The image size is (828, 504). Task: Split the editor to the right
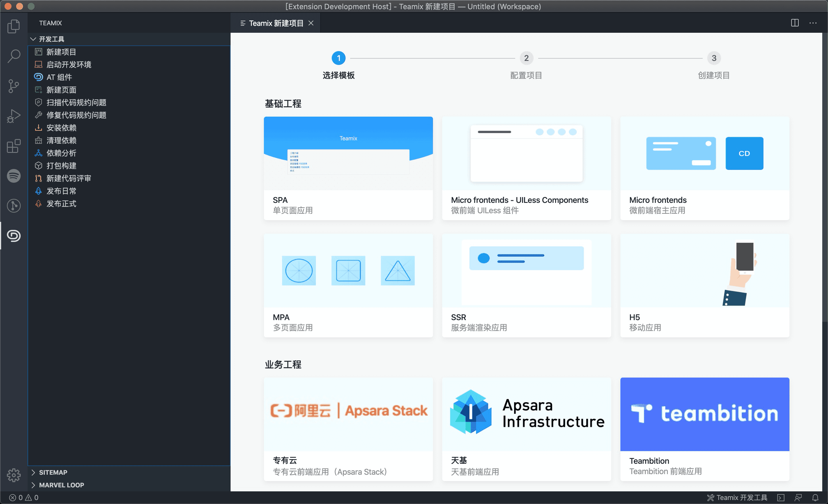click(795, 23)
